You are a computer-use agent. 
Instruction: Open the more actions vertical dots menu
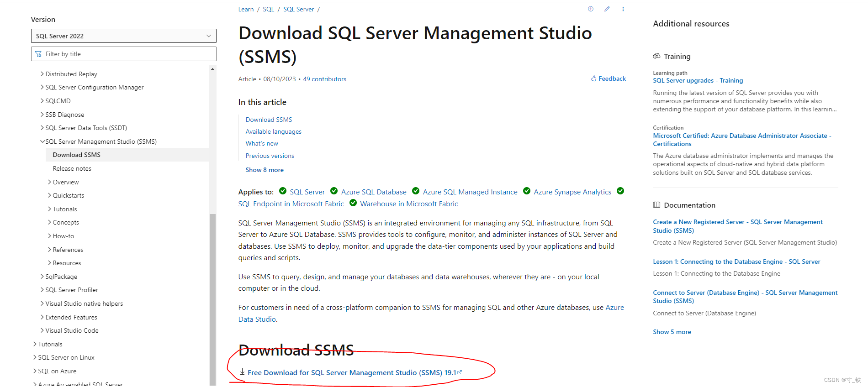pyautogui.click(x=623, y=9)
